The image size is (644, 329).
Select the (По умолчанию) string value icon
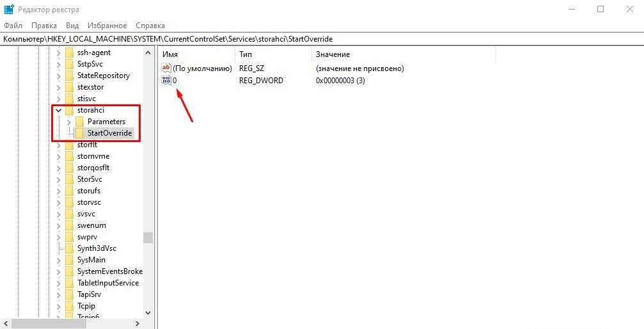tap(166, 68)
